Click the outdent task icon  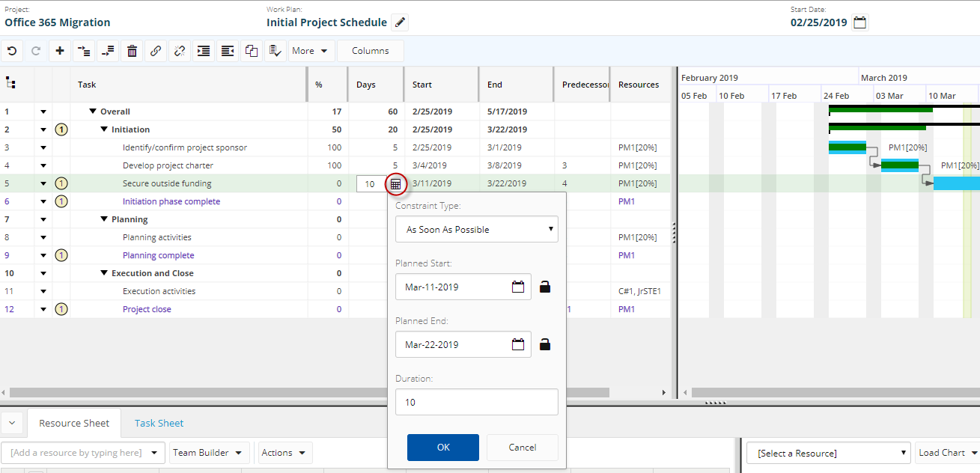(x=228, y=51)
